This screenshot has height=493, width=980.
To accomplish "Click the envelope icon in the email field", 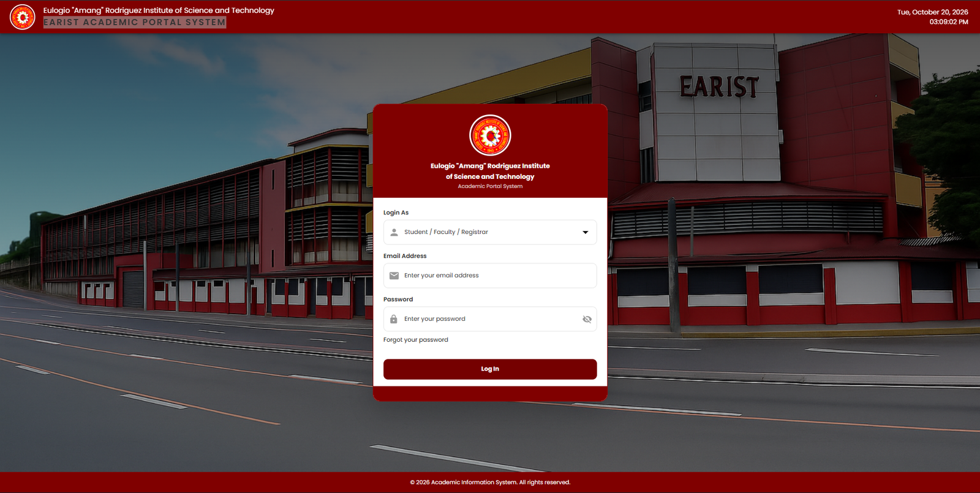I will (394, 276).
